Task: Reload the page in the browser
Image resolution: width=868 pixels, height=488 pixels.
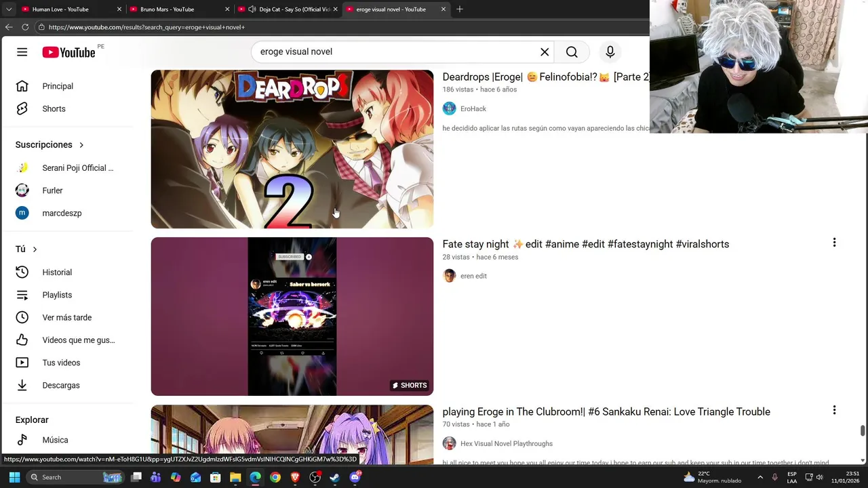Action: coord(25,27)
